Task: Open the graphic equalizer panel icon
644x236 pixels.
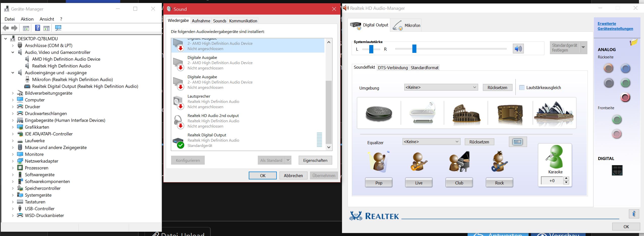Action: point(518,142)
